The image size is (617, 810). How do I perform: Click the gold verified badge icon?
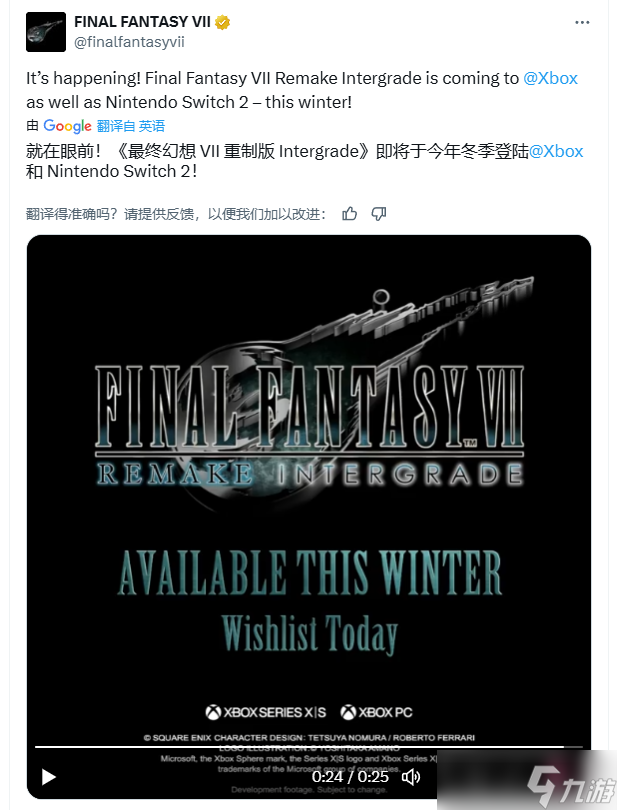tap(223, 22)
